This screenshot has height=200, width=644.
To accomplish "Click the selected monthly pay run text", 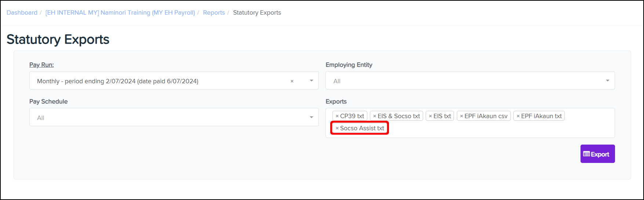I will [117, 81].
